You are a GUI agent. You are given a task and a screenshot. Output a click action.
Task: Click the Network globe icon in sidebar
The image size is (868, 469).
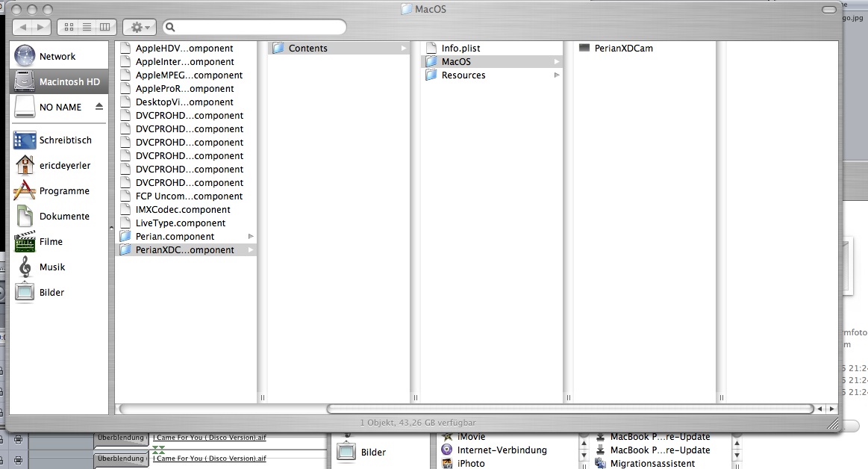25,56
